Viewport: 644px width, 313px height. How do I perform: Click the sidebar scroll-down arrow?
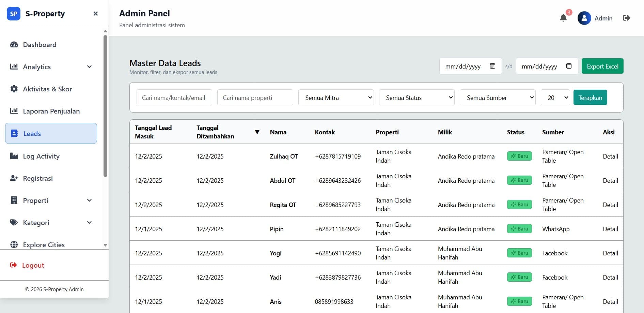(105, 245)
